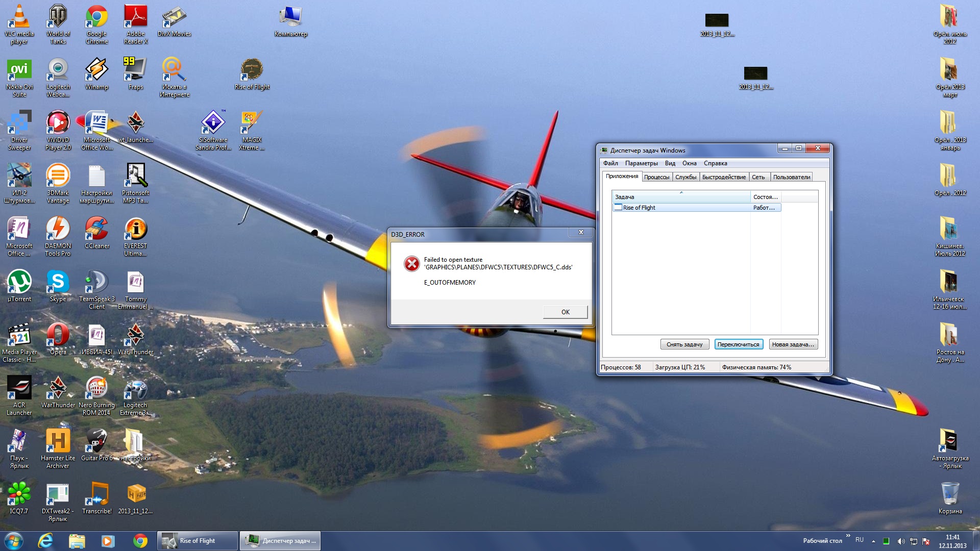Open the Параметры menu
This screenshot has height=551, width=980.
point(641,163)
